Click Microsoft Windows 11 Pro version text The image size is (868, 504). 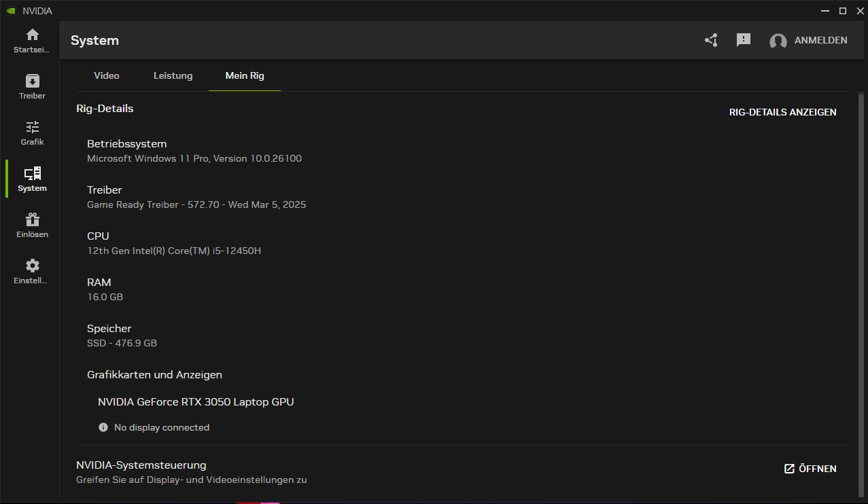pos(194,158)
